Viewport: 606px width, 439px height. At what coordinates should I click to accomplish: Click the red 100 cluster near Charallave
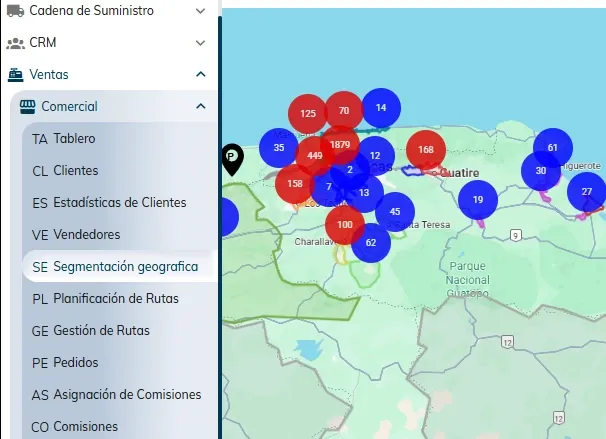345,225
